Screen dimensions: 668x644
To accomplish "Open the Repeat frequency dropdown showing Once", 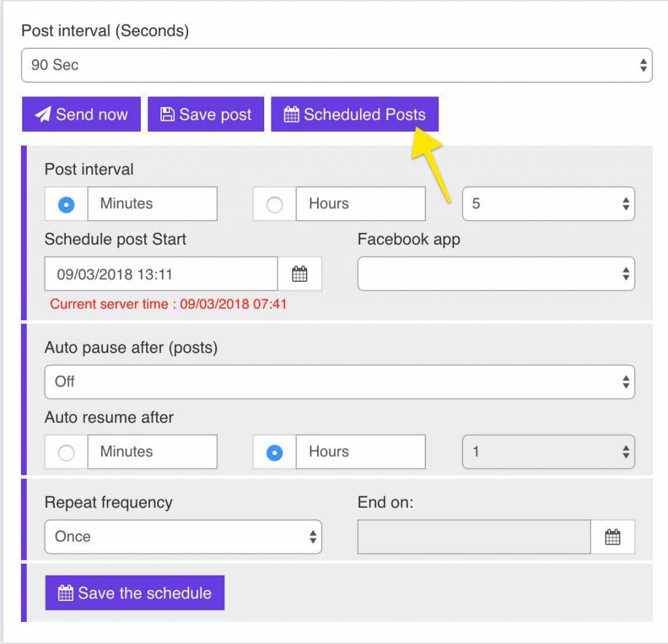I will point(183,536).
